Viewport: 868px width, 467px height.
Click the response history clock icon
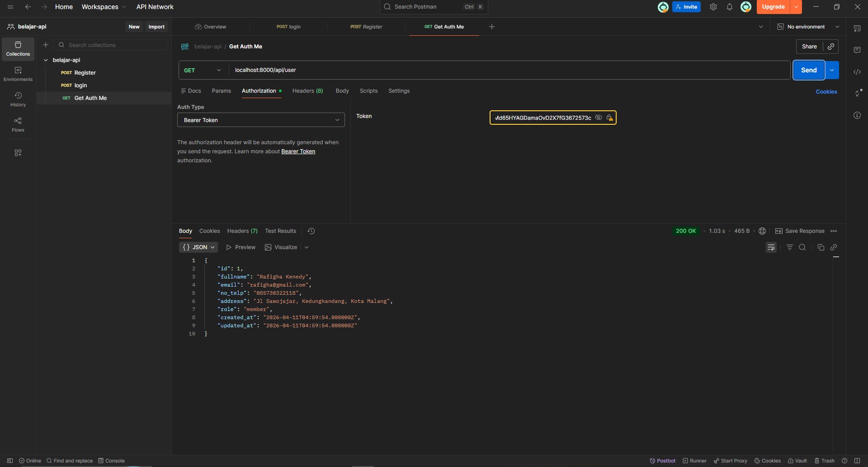pos(311,231)
